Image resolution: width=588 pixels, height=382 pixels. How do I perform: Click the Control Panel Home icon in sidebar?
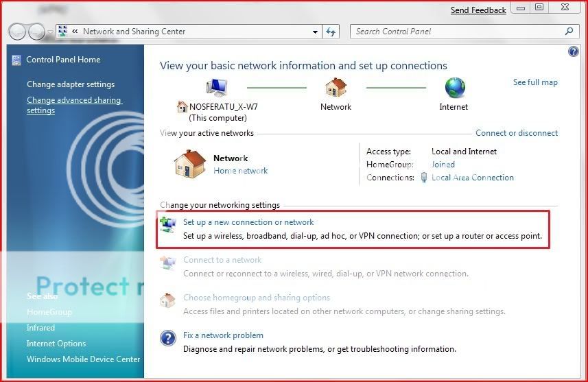(x=16, y=60)
